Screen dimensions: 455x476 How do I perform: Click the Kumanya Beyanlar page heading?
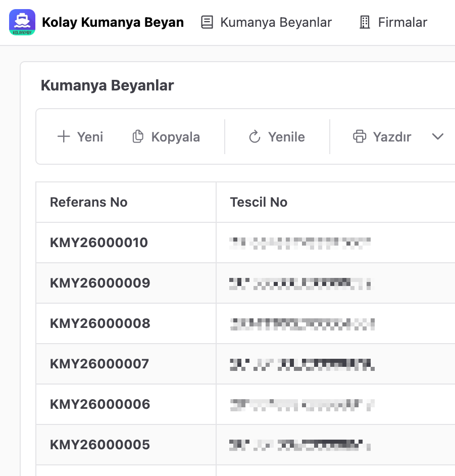[x=107, y=85]
